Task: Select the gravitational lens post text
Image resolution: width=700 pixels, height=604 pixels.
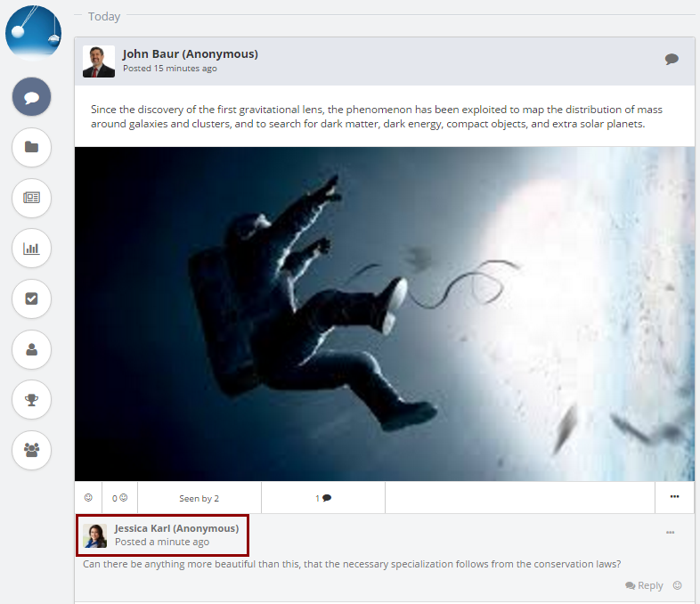Action: 377,117
